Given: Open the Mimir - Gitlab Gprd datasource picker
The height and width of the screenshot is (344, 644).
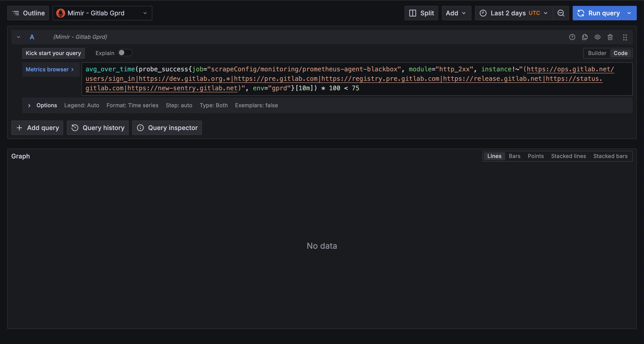Looking at the screenshot, I should point(102,13).
